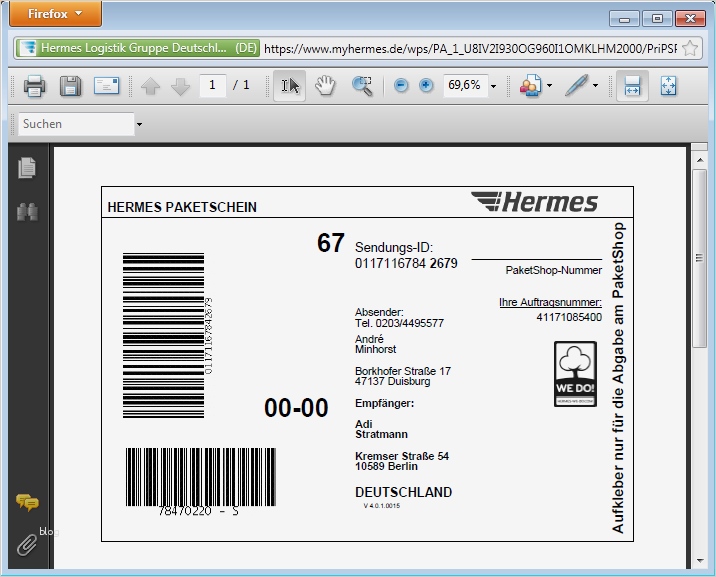The image size is (716, 577).
Task: Open the attachments paperclip panel
Action: [x=27, y=544]
